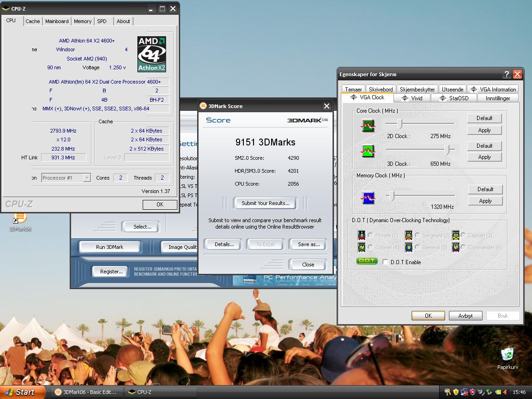
Task: Click Submit Your Results button
Action: tap(266, 203)
